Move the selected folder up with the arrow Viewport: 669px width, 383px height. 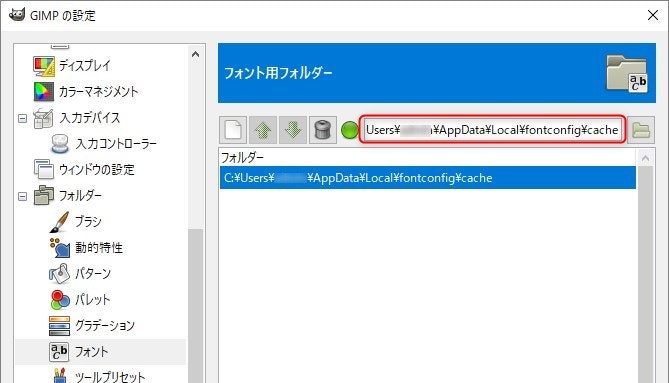263,130
